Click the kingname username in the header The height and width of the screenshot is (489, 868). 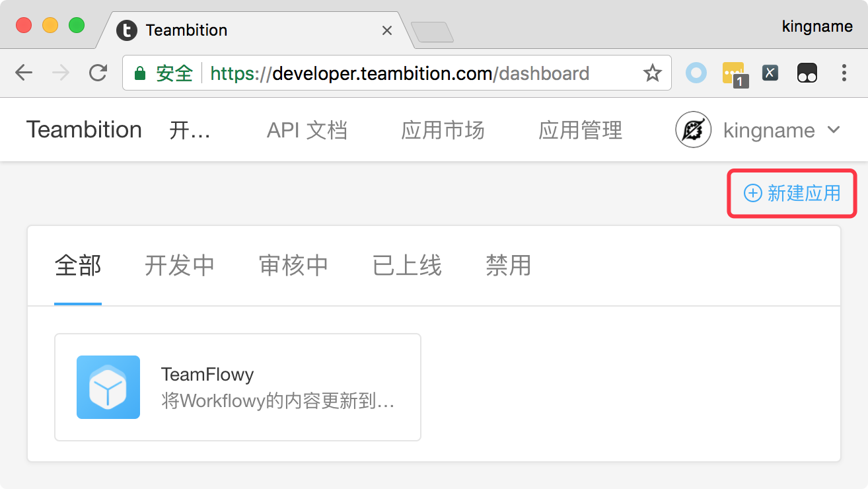(769, 130)
